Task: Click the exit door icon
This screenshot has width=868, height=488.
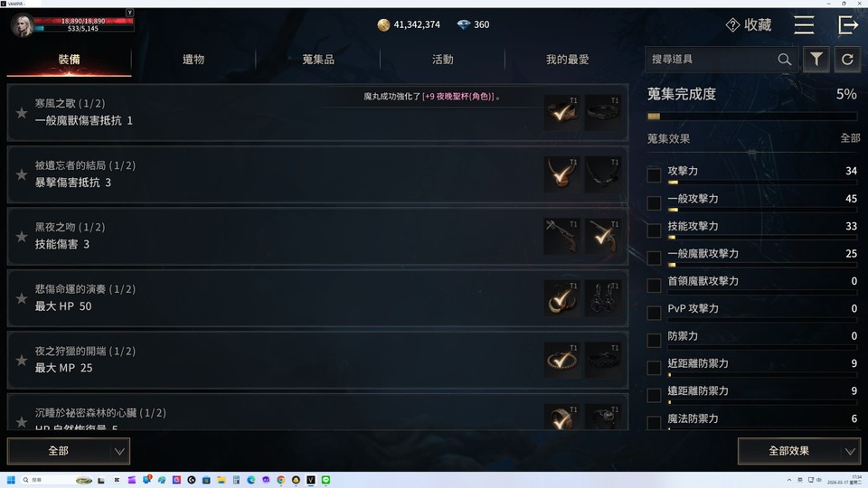Action: click(x=848, y=25)
